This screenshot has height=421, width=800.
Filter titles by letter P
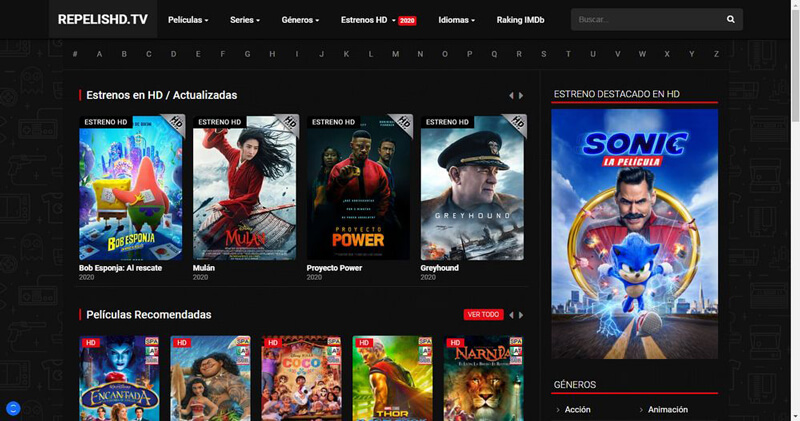[x=469, y=54]
